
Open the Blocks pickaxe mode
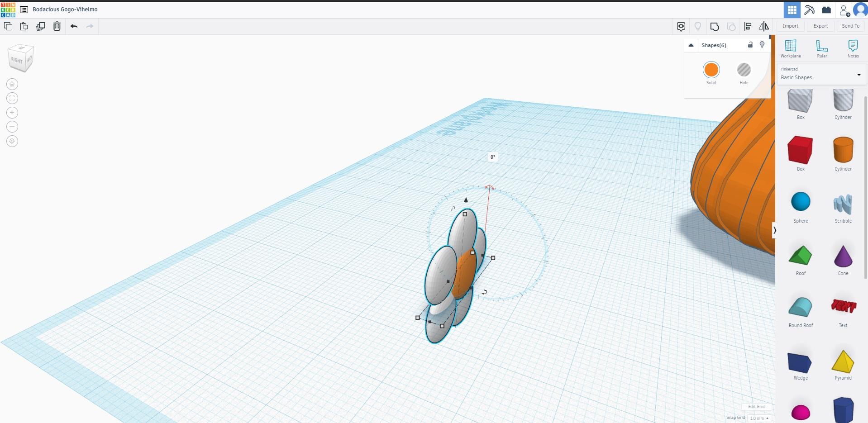click(x=809, y=10)
